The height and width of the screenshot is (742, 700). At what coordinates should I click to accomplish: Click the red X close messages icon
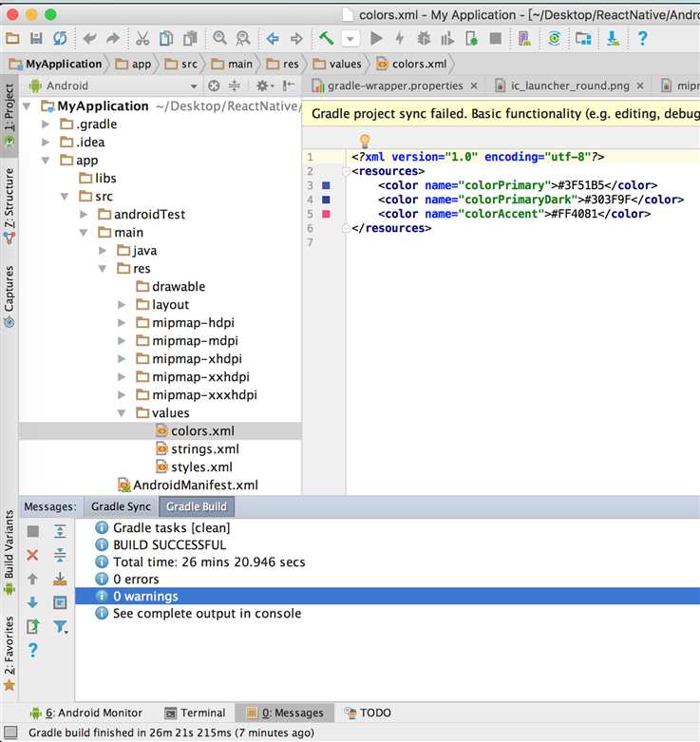click(x=32, y=555)
